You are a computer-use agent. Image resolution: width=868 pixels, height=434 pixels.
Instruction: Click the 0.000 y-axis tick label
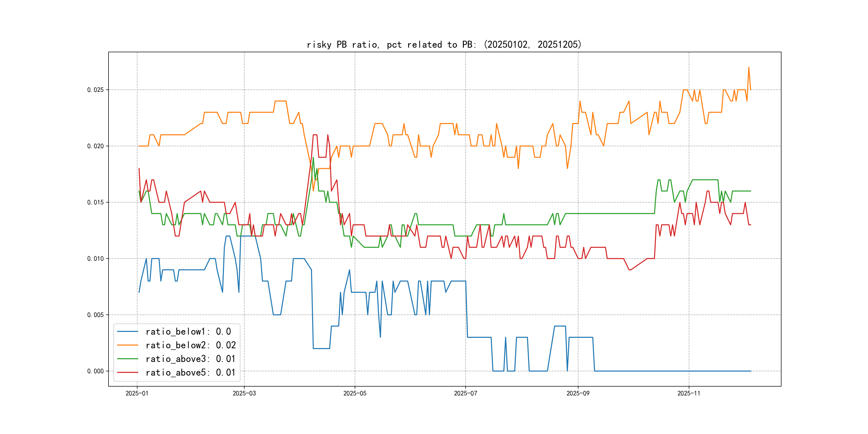(x=95, y=371)
